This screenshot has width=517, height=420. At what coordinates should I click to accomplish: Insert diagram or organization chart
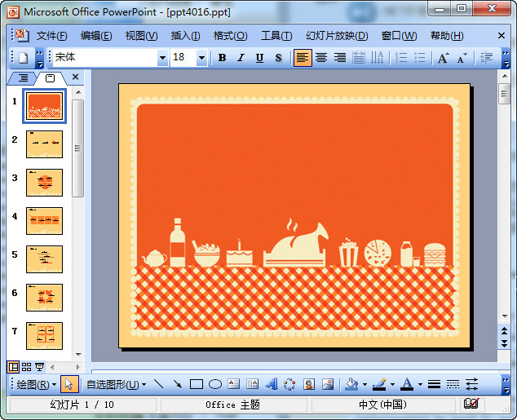[289, 384]
